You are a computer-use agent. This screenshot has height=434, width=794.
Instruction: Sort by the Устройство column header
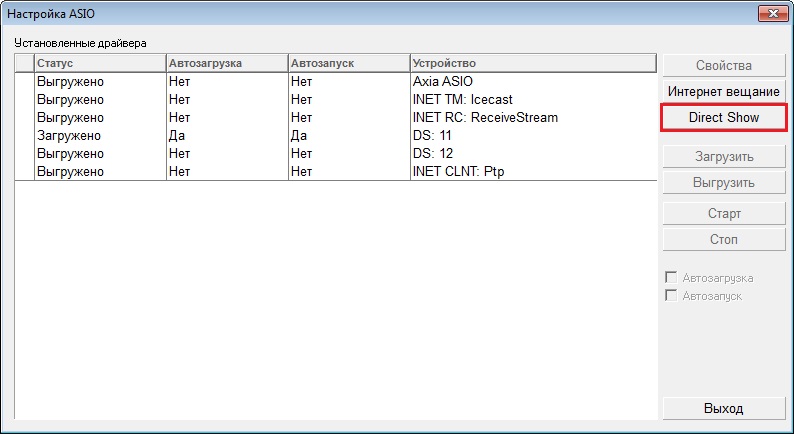[533, 63]
